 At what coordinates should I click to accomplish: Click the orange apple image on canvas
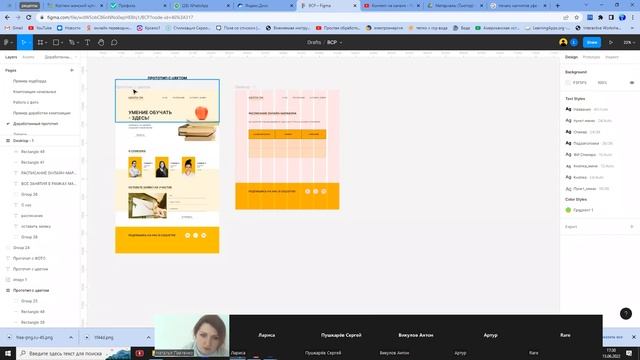click(201, 113)
